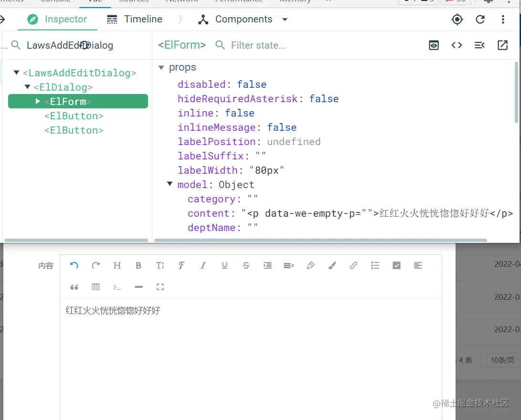The height and width of the screenshot is (420, 521).
Task: Click the scroll to component eye icon
Action: pyautogui.click(x=434, y=45)
